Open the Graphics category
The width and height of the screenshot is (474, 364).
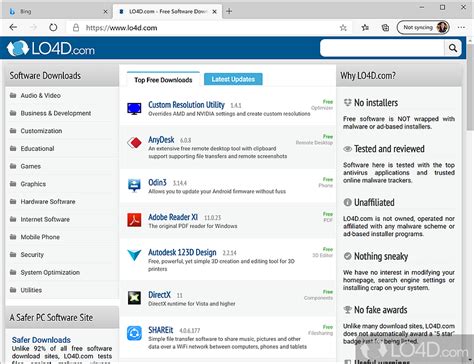click(33, 184)
